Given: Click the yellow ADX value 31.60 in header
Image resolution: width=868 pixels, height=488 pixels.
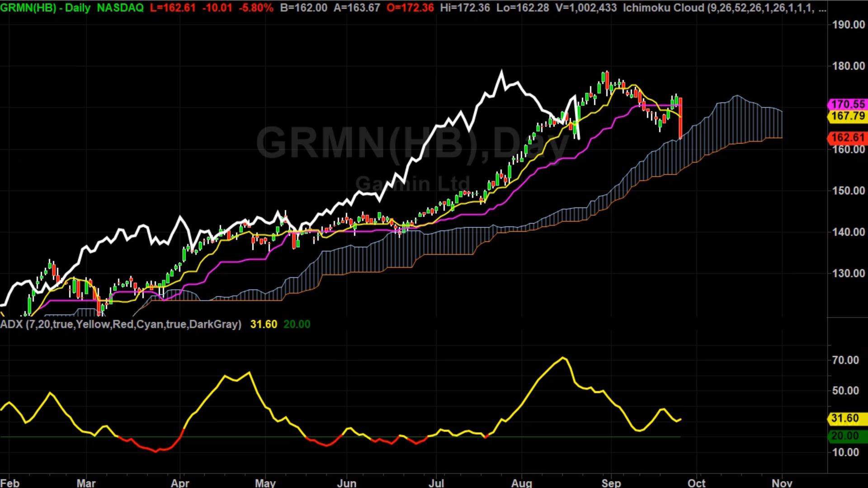Looking at the screenshot, I should (264, 324).
